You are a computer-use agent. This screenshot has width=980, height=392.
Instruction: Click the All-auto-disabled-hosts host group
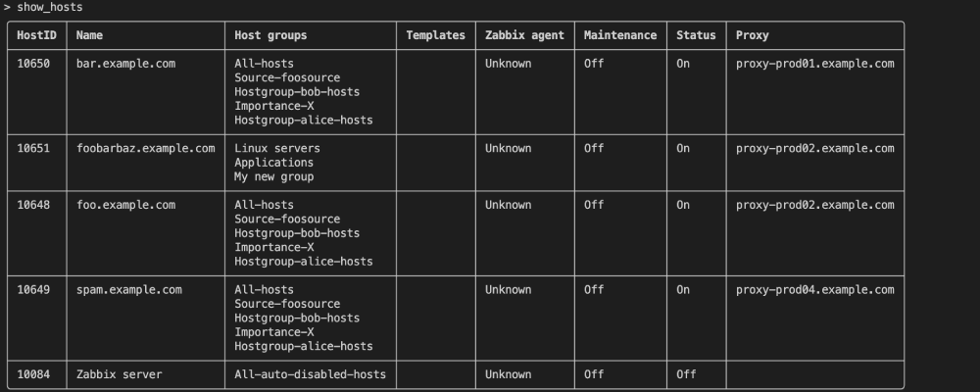(310, 374)
